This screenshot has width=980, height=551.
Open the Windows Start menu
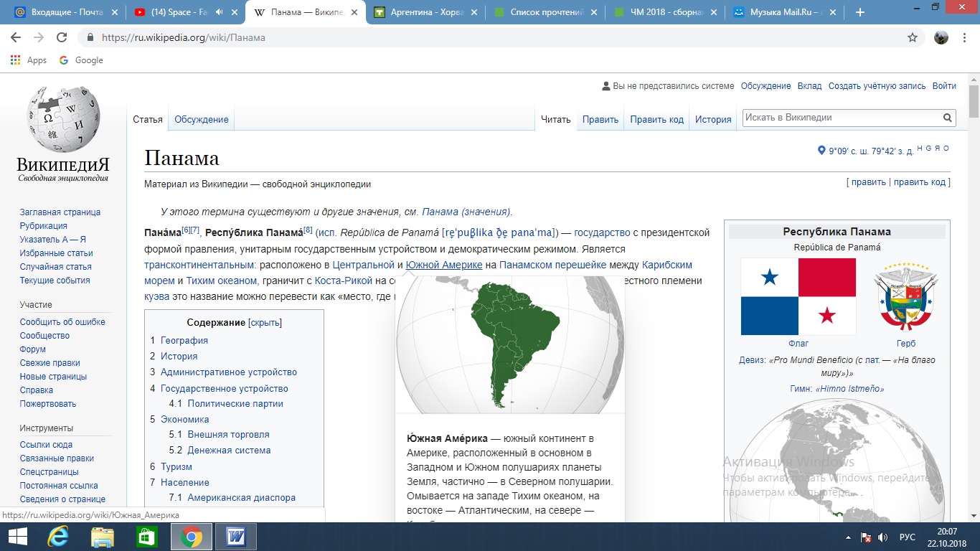17,537
